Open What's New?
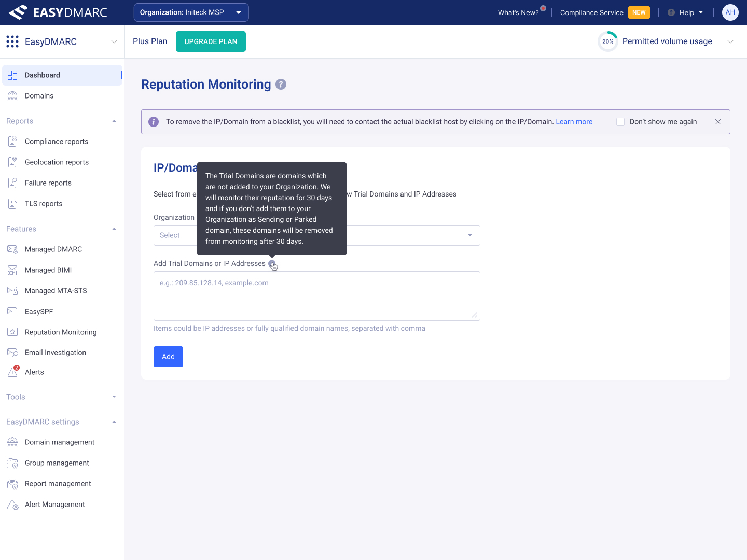The image size is (747, 560). pos(518,12)
